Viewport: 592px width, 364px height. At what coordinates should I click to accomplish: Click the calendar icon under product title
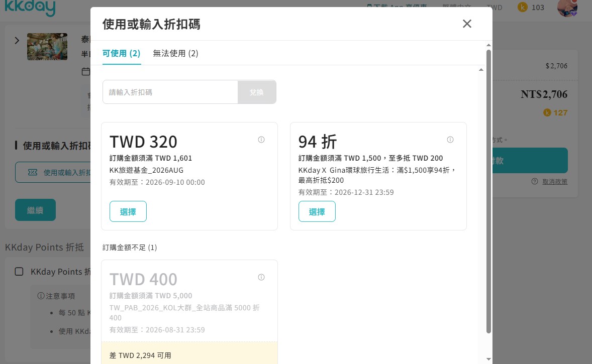coord(86,71)
